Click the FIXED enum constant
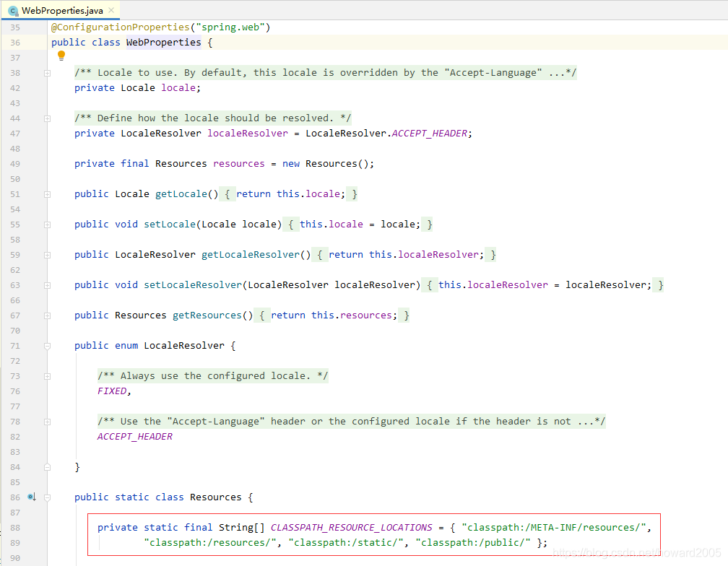 [112, 391]
